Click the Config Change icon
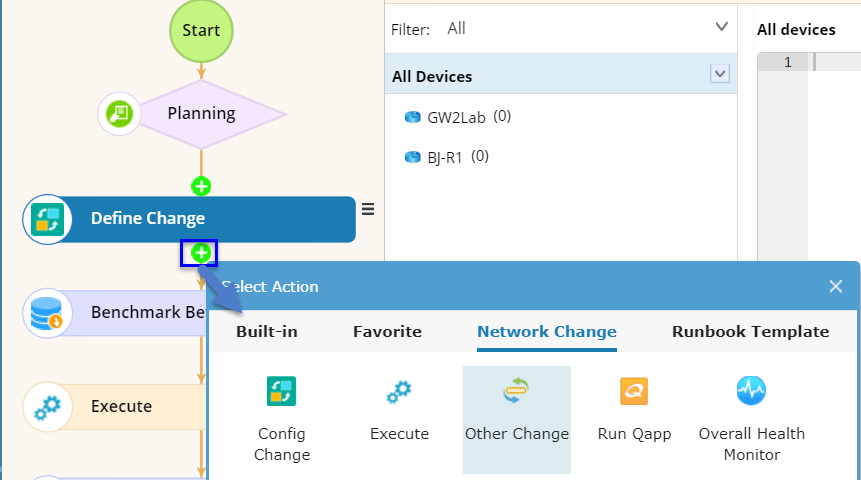The width and height of the screenshot is (861, 480). click(281, 391)
